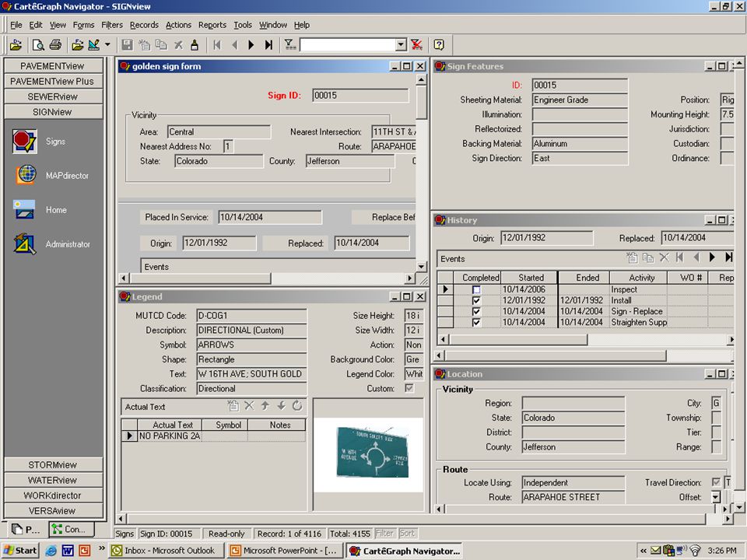The image size is (747, 560).
Task: Open the Records menu
Action: [144, 25]
